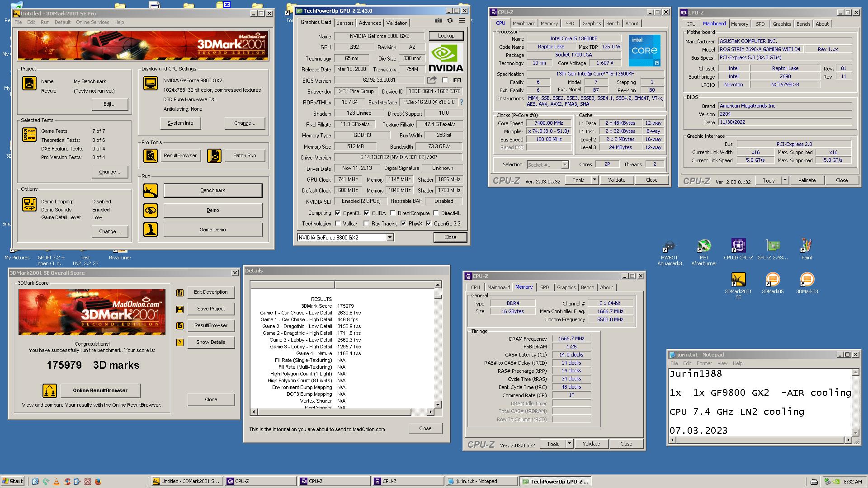Toggle the DirectCompute checkbox

(x=392, y=213)
